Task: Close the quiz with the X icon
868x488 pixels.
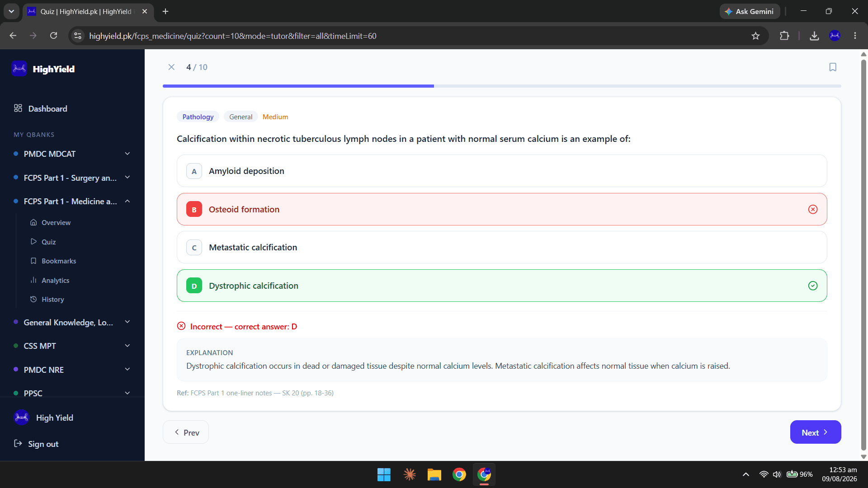Action: coord(171,67)
